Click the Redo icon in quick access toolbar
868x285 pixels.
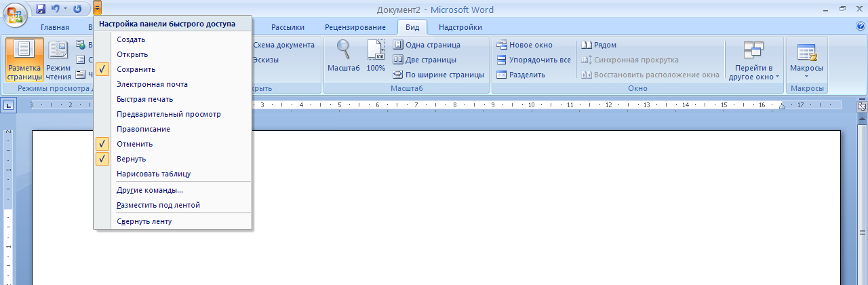(77, 9)
